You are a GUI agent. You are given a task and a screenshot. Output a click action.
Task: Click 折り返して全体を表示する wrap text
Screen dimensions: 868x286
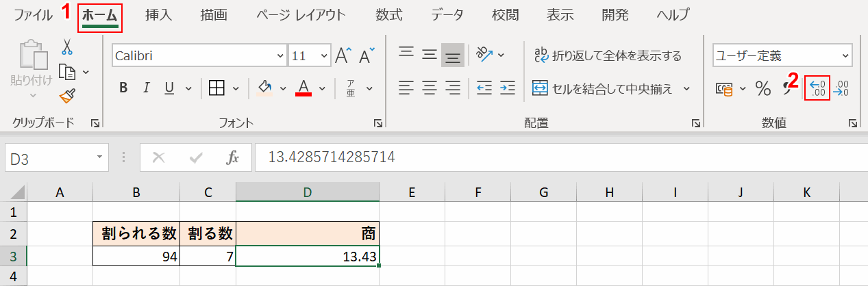coord(608,55)
